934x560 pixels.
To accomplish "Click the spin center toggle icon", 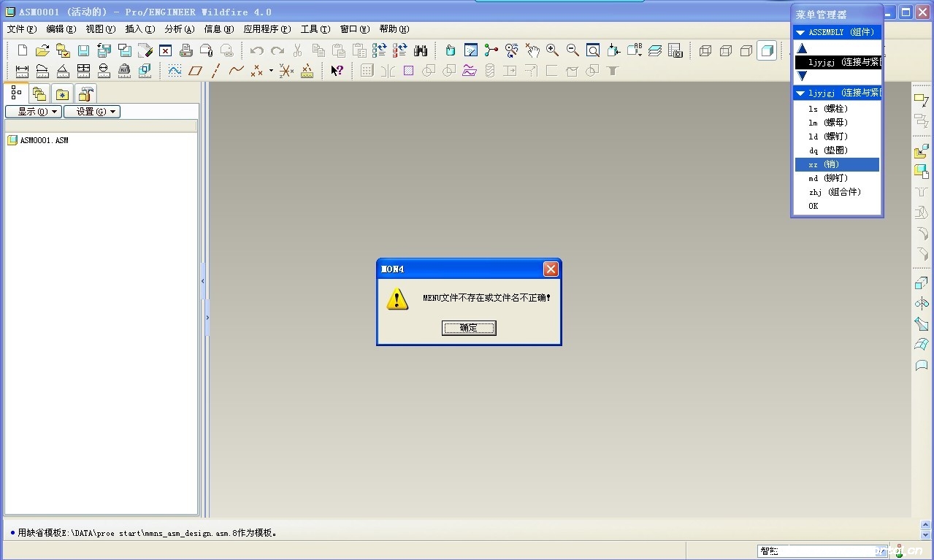I will [491, 50].
